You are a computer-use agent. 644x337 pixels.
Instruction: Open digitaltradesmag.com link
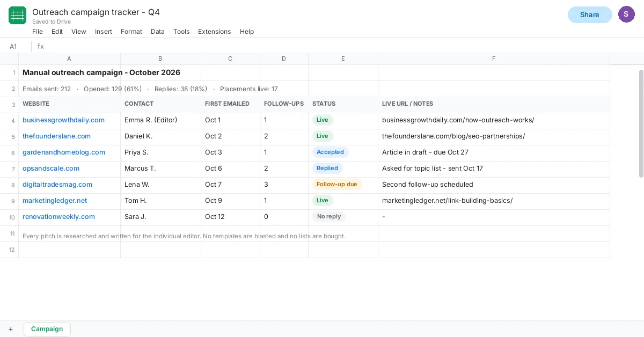57,185
